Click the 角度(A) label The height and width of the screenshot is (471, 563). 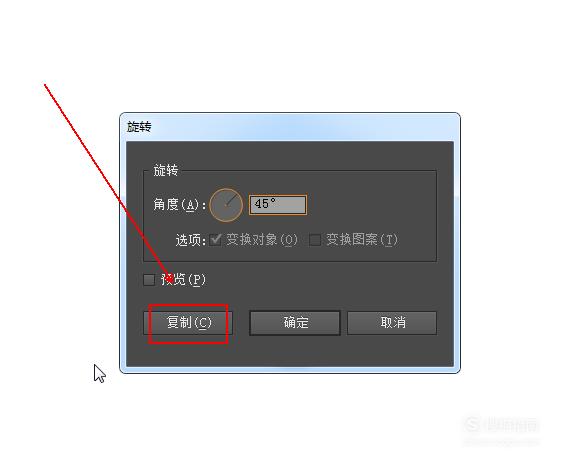coord(178,205)
